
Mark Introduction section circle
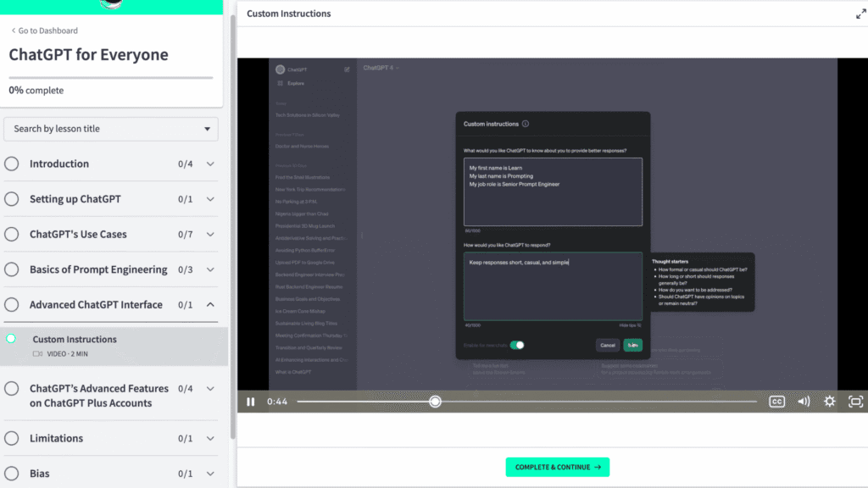pyautogui.click(x=12, y=164)
